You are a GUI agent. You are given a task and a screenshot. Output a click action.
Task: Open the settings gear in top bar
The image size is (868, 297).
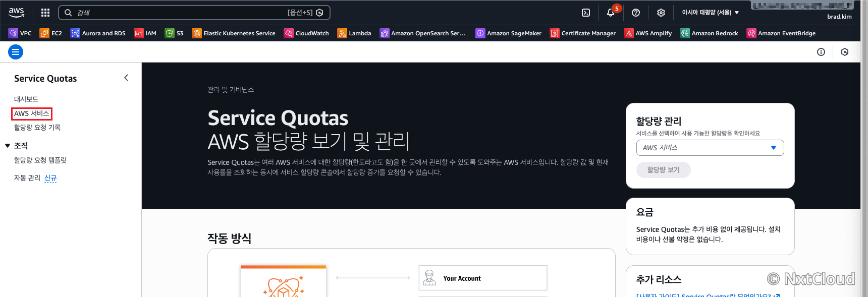click(661, 13)
